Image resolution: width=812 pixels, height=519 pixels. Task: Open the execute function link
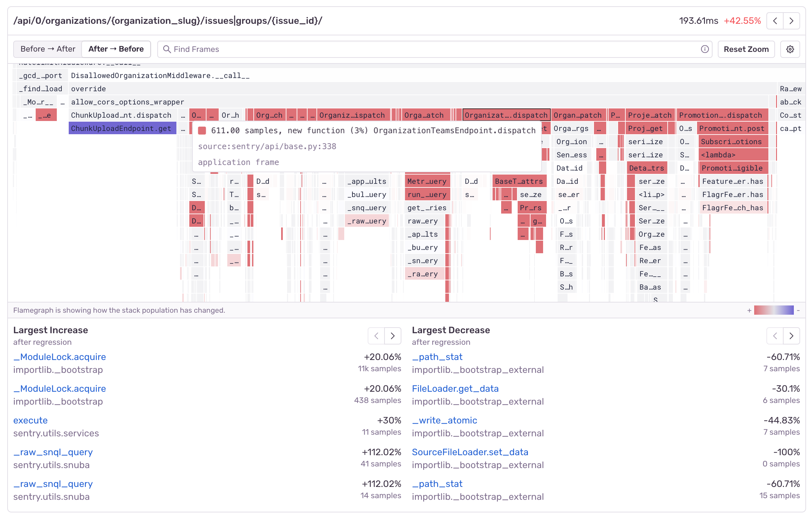coord(30,420)
